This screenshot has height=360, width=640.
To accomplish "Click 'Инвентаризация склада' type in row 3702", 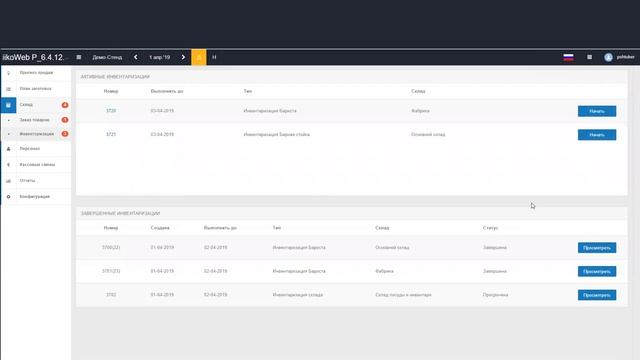I will tap(298, 295).
